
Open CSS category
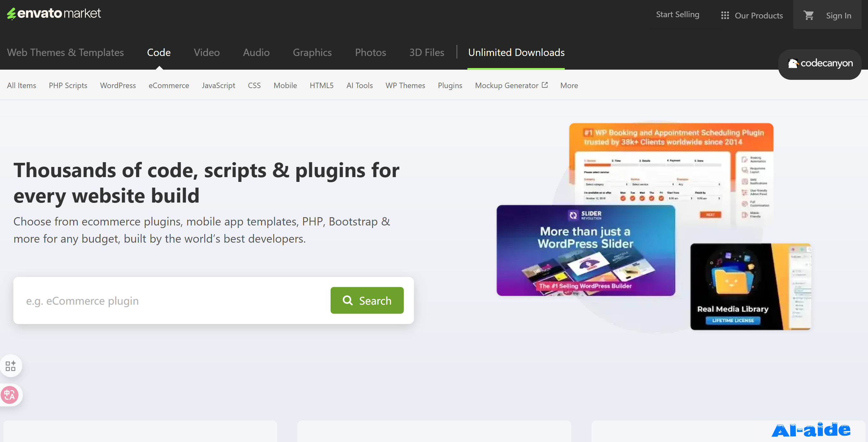tap(255, 86)
